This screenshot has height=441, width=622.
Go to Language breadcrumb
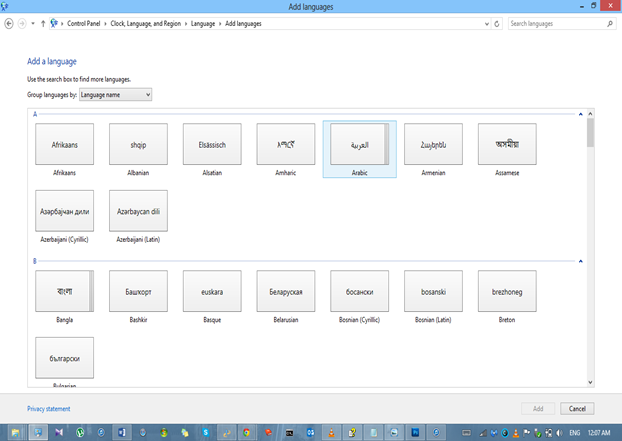(203, 24)
